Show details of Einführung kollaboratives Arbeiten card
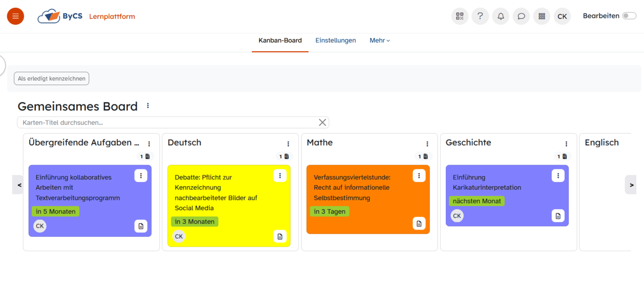The image size is (644, 303). pyautogui.click(x=141, y=226)
